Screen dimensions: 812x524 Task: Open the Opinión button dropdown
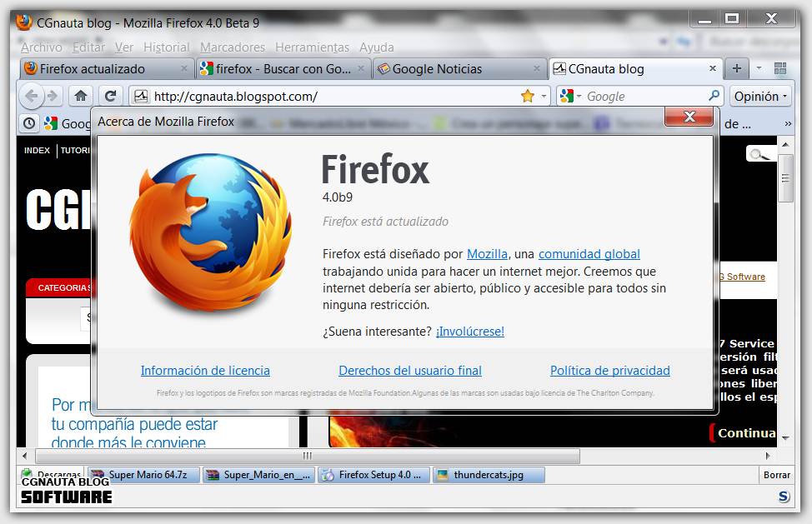(x=760, y=96)
